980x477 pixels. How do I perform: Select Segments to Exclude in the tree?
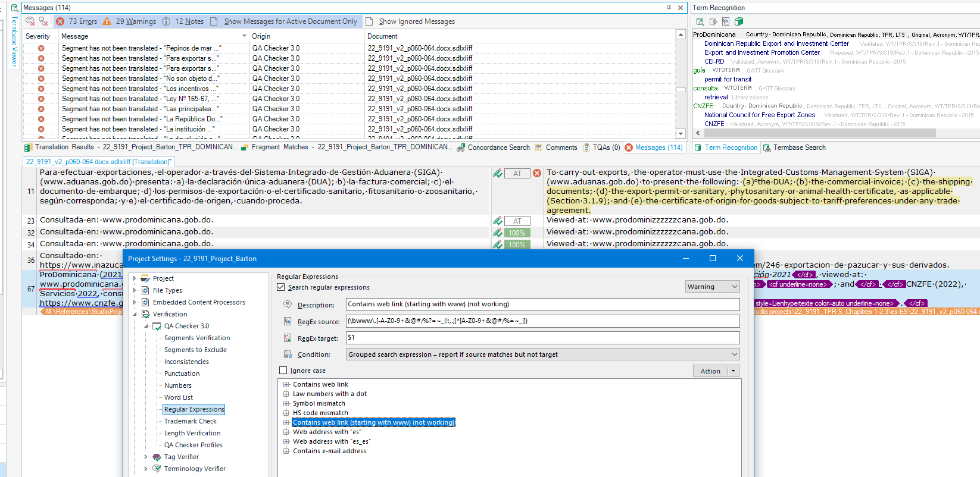(195, 350)
